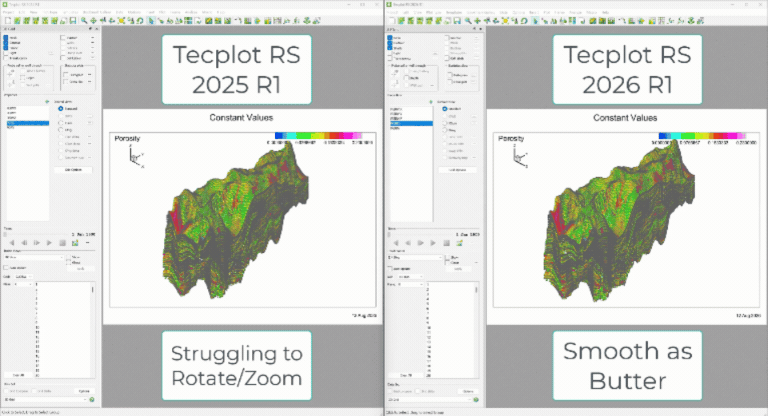
Task: Open Cells dropdown in 2026 R1 sidebar
Action: (410, 276)
